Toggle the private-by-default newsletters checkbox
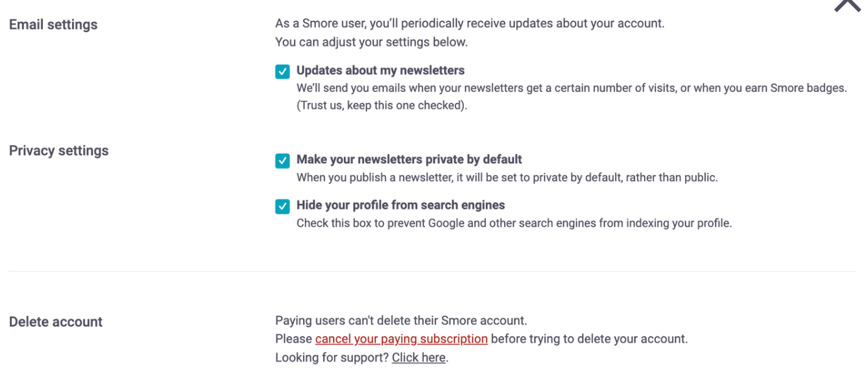This screenshot has height=385, width=868. point(282,161)
